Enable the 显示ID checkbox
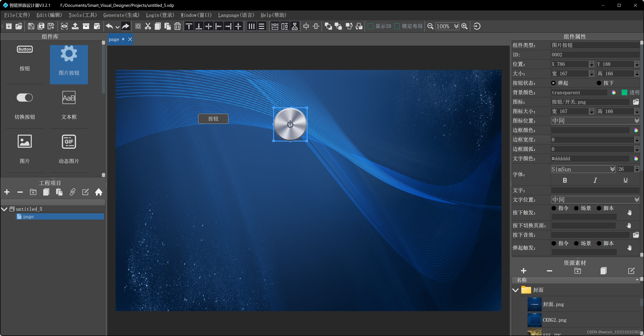The image size is (644, 336). click(x=370, y=26)
